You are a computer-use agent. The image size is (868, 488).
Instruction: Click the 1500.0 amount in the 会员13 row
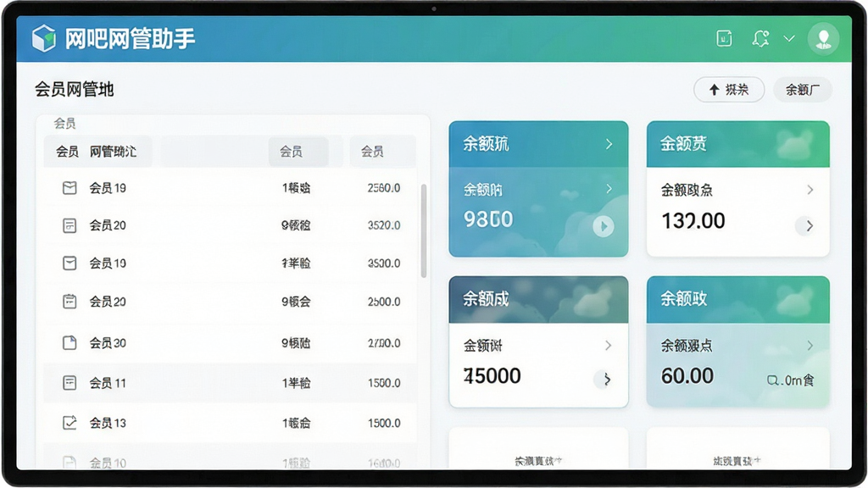tap(384, 423)
